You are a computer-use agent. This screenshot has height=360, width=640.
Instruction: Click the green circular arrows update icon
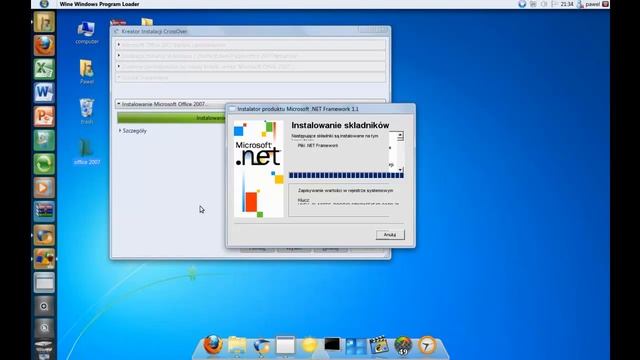point(44,164)
